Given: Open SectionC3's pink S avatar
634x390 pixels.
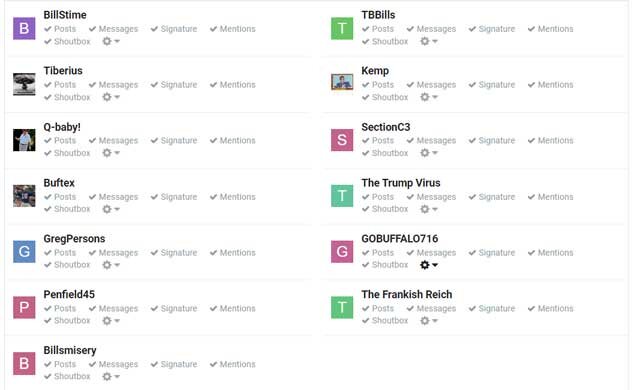Looking at the screenshot, I should [x=342, y=140].
